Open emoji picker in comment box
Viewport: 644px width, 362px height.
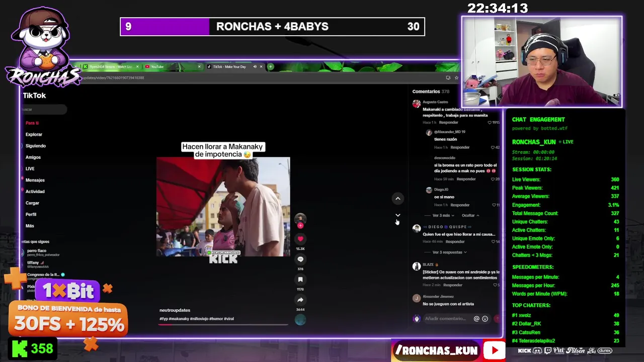point(485,319)
